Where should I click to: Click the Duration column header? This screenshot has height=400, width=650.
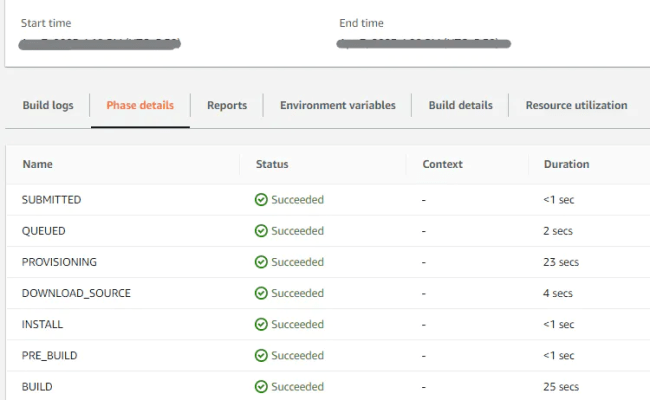point(566,164)
